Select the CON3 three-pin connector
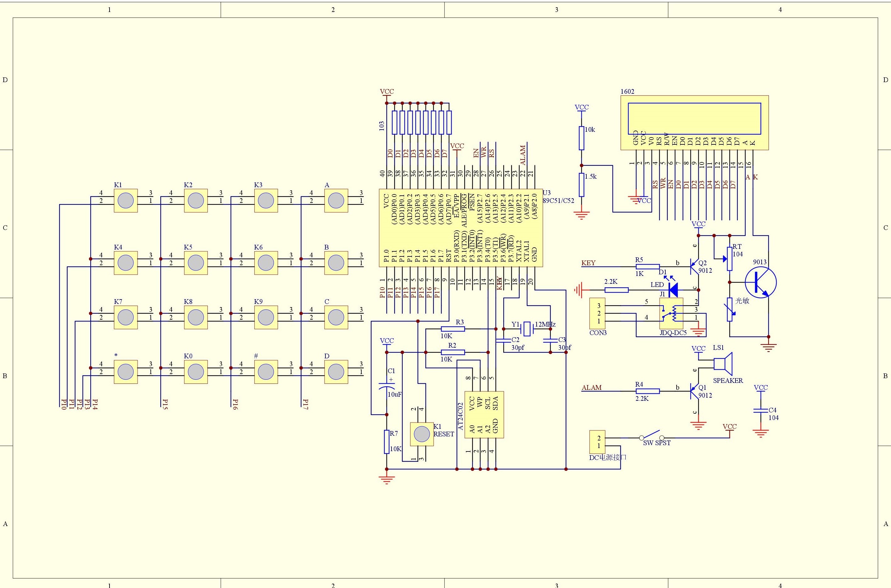Image resolution: width=891 pixels, height=588 pixels. [x=597, y=313]
